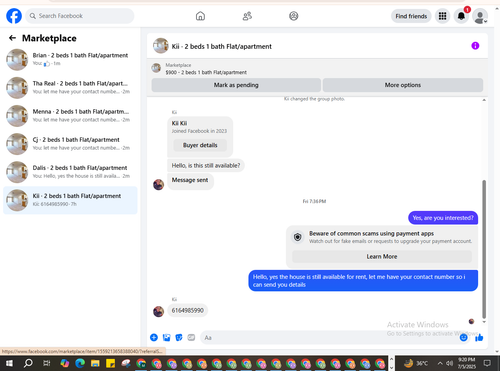Viewport: 500px width, 371px height.
Task: Click Kii's chat header avatar
Action: point(161,46)
